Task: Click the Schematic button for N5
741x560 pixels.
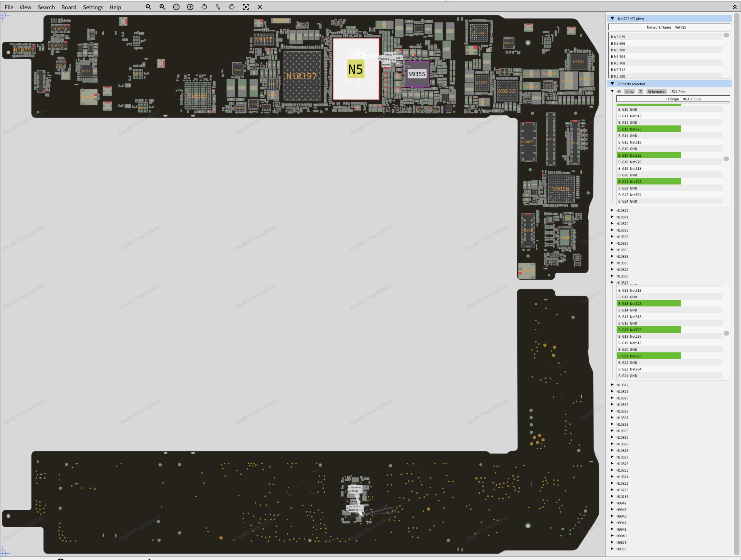Action: coord(656,91)
